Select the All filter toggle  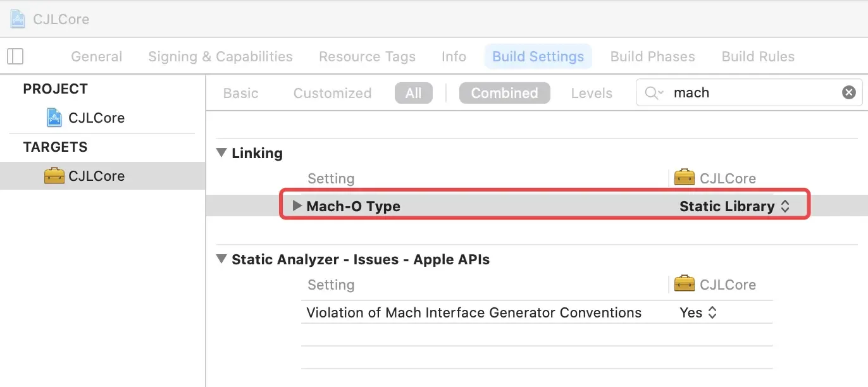pos(413,93)
